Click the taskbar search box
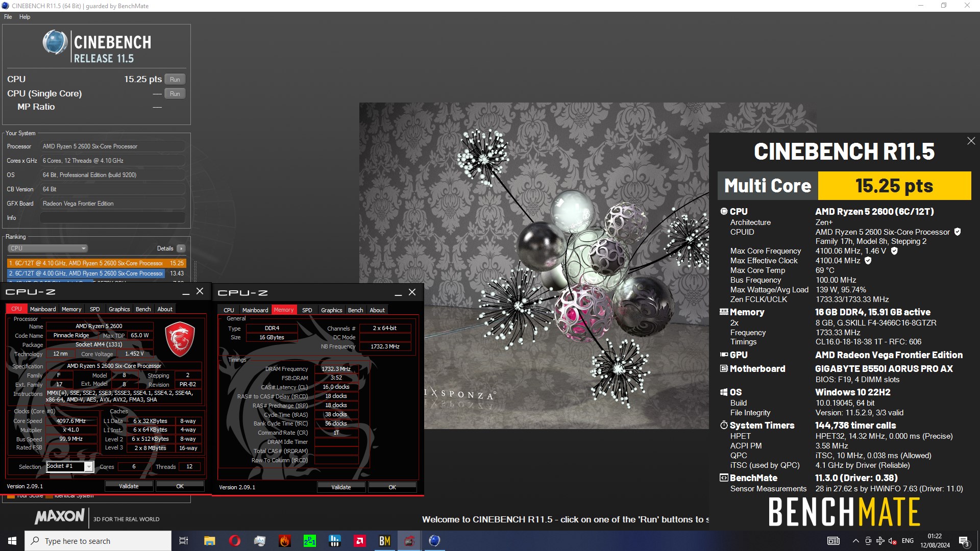Viewport: 980px width, 551px height. click(x=98, y=541)
